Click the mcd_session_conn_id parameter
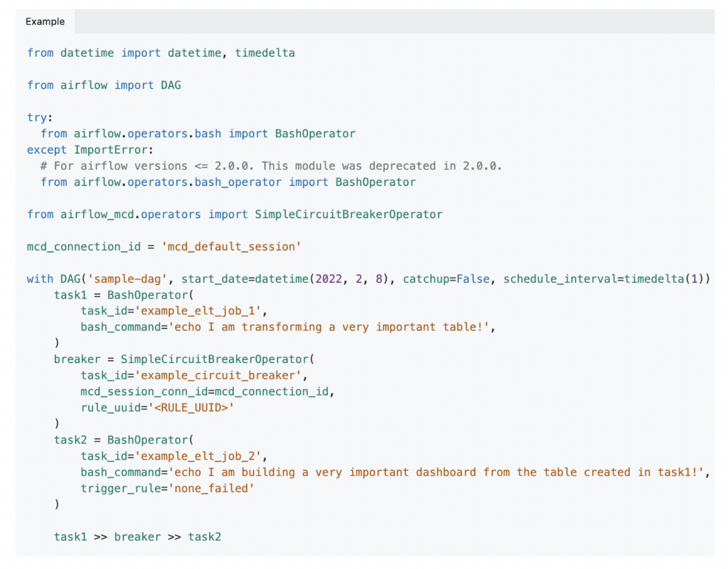The image size is (728, 569). 144,391
